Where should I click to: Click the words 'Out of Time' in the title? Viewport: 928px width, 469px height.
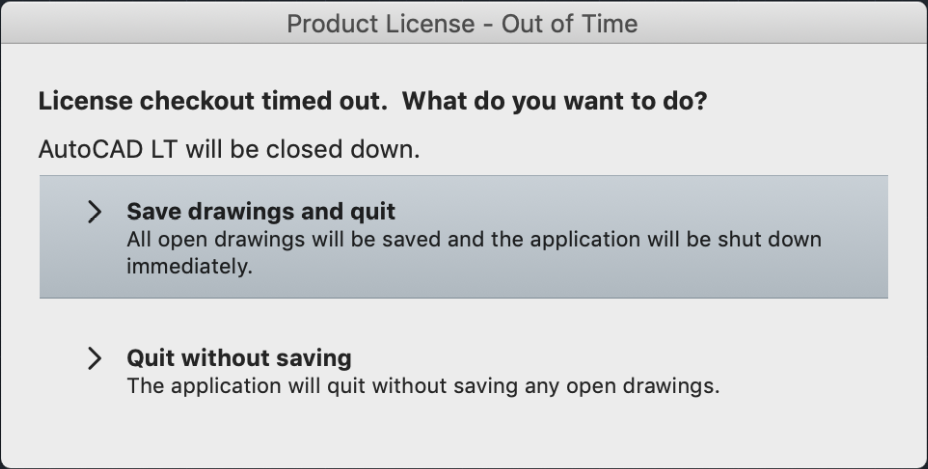coord(569,24)
